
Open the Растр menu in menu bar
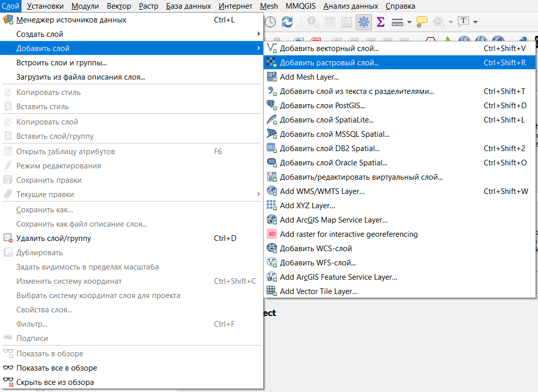[x=149, y=6]
